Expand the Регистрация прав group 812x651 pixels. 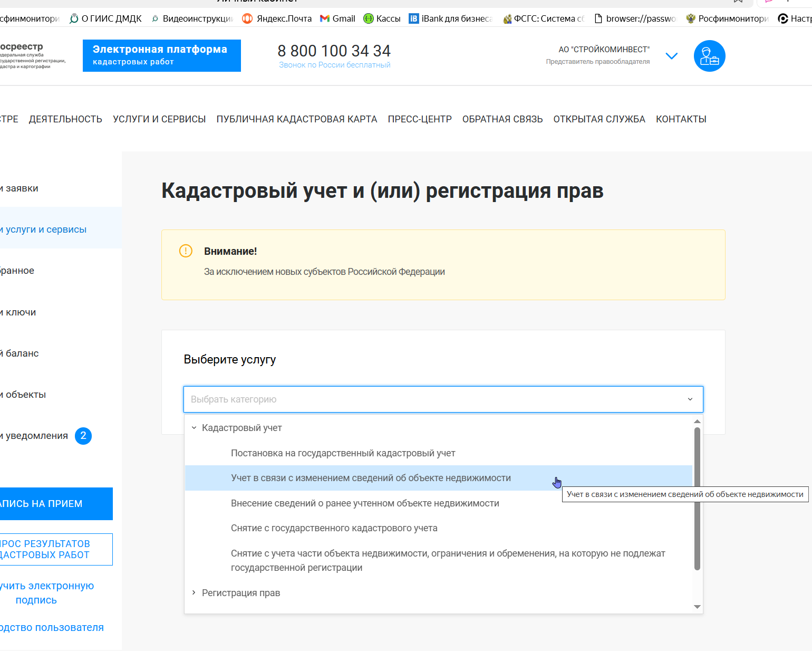tap(194, 592)
